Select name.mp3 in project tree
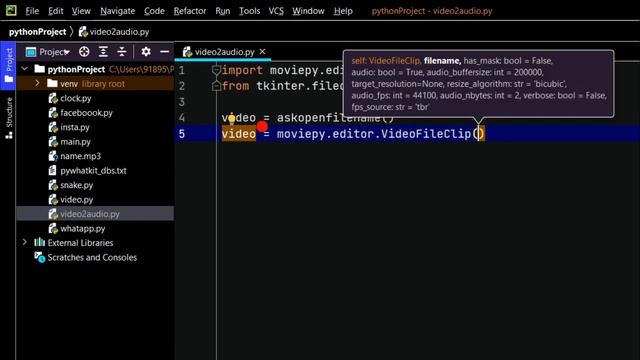 pyautogui.click(x=80, y=156)
